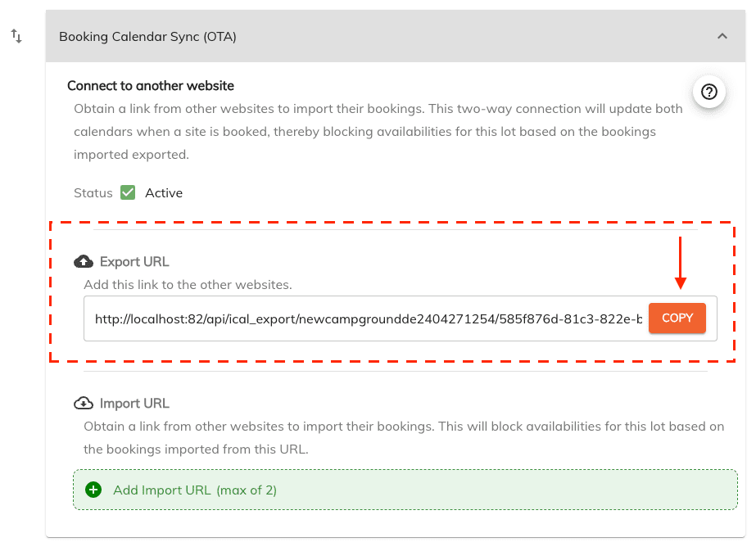
Task: Click the green plus circle icon
Action: [x=93, y=490]
